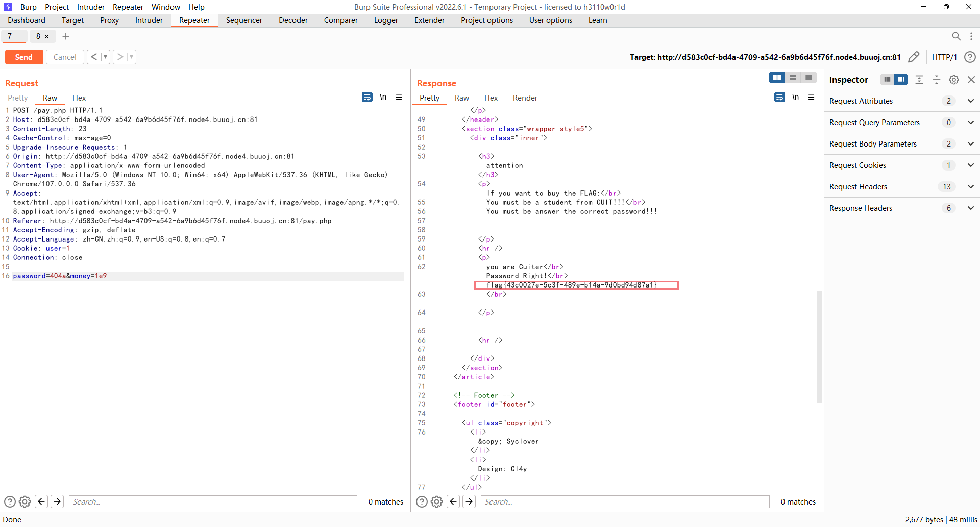Switch response view to Raw
The width and height of the screenshot is (980, 527).
[x=462, y=98]
